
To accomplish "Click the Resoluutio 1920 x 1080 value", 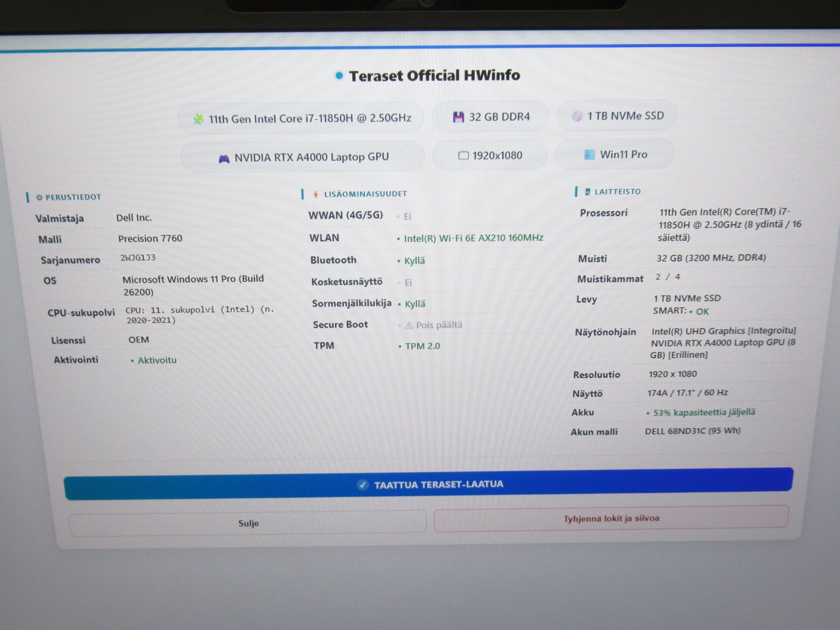I will coord(673,374).
